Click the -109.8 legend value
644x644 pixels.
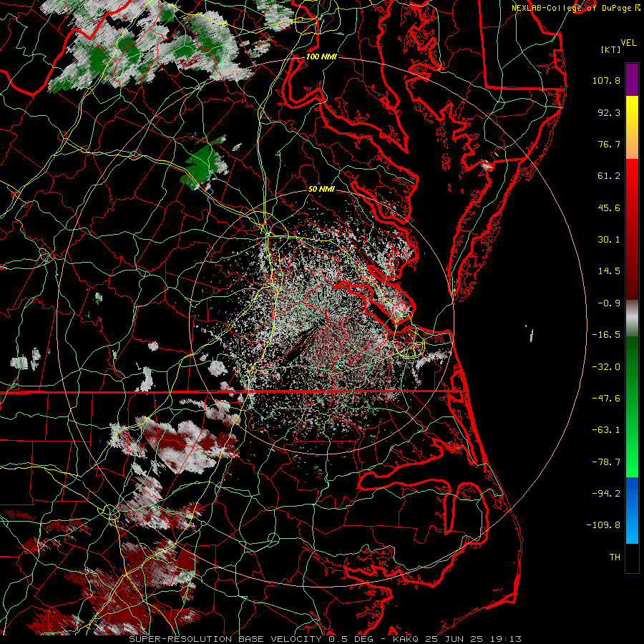(x=603, y=525)
